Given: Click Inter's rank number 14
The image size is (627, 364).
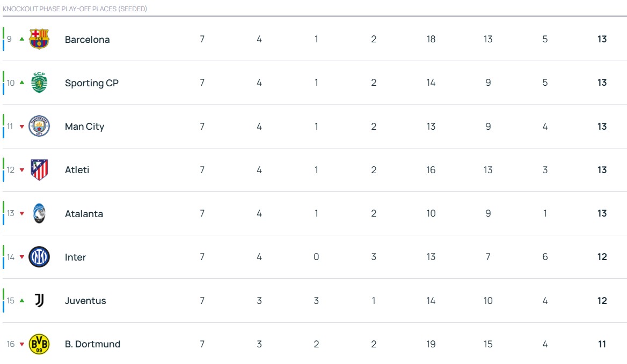Looking at the screenshot, I should point(10,257).
